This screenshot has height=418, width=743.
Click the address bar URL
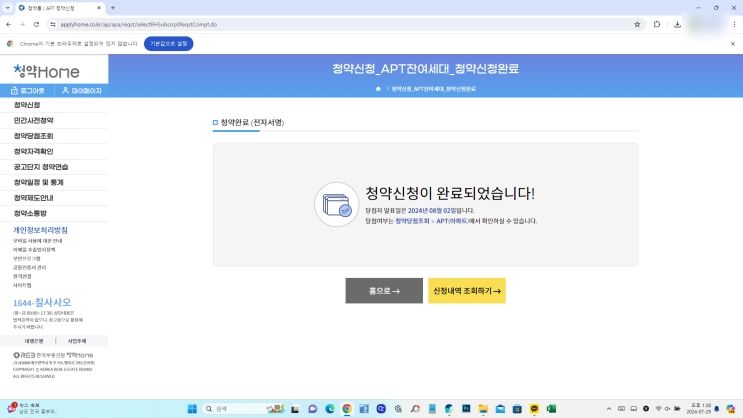(x=138, y=25)
